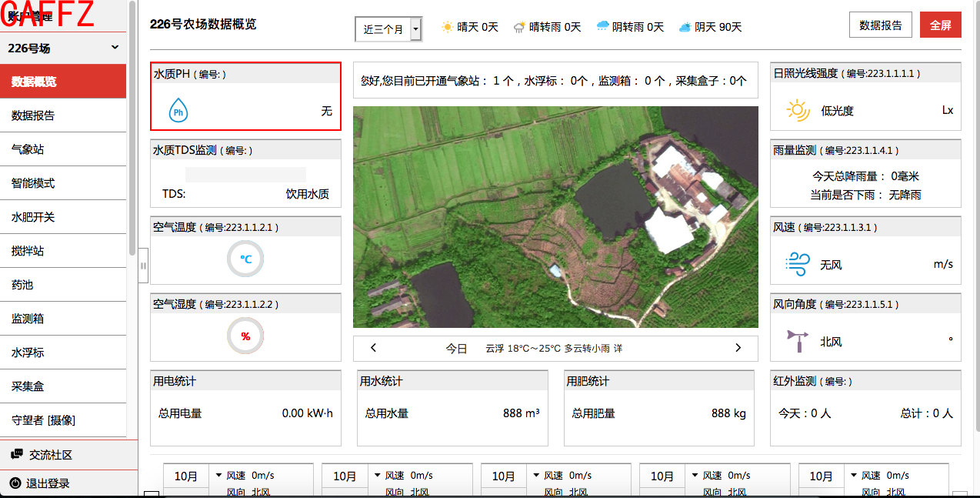Screen dimensions: 980x498
Task: Click the sunlight intensity sun icon
Action: (798, 111)
